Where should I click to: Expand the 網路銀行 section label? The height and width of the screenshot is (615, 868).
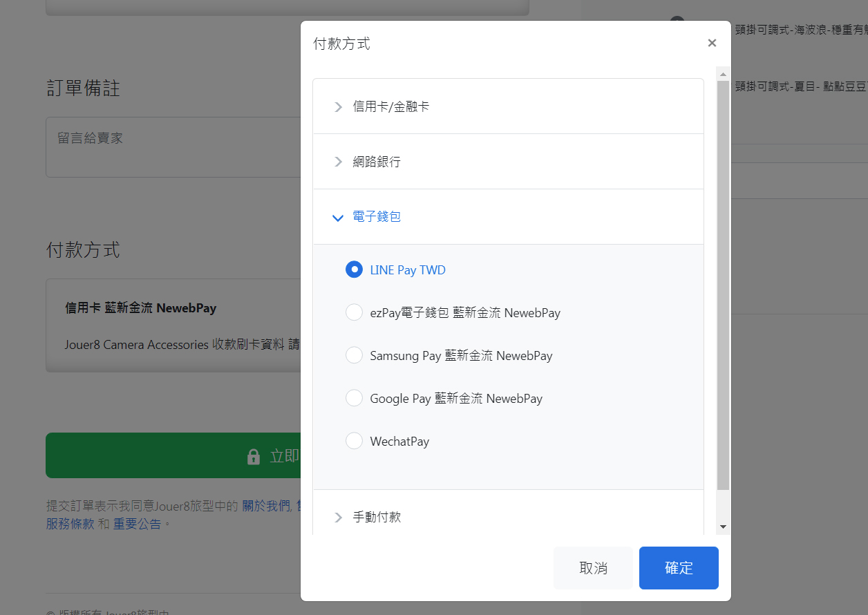tap(377, 162)
